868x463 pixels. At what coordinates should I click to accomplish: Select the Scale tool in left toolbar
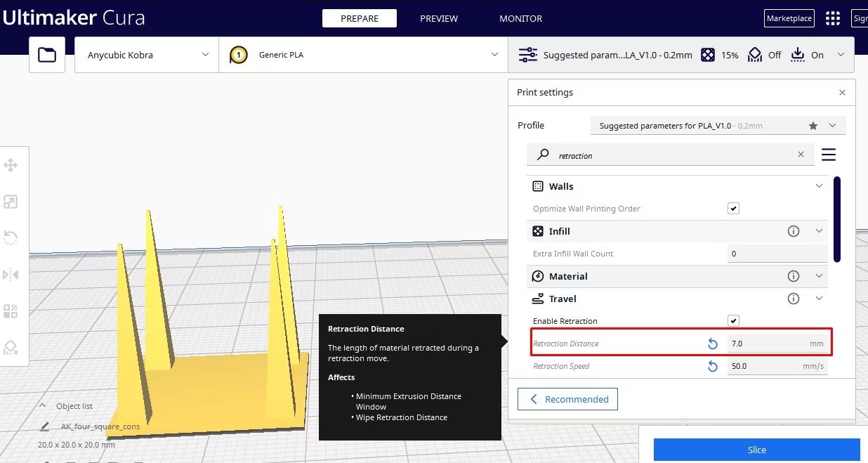[x=11, y=202]
